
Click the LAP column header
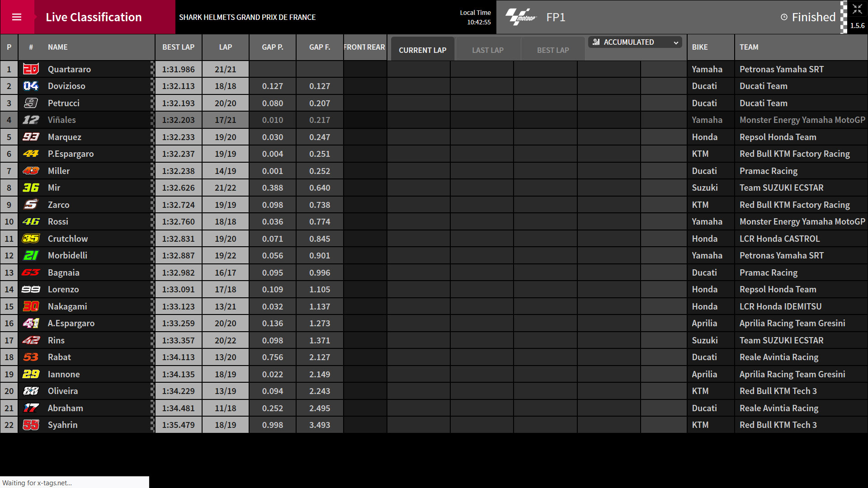pos(226,47)
